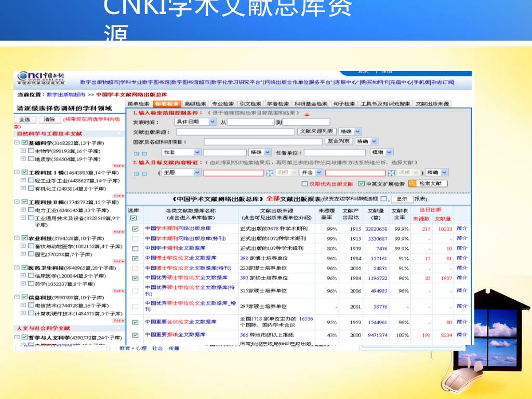Click the more icon under 基础科学 group
The image size is (532, 399).
click(x=118, y=166)
